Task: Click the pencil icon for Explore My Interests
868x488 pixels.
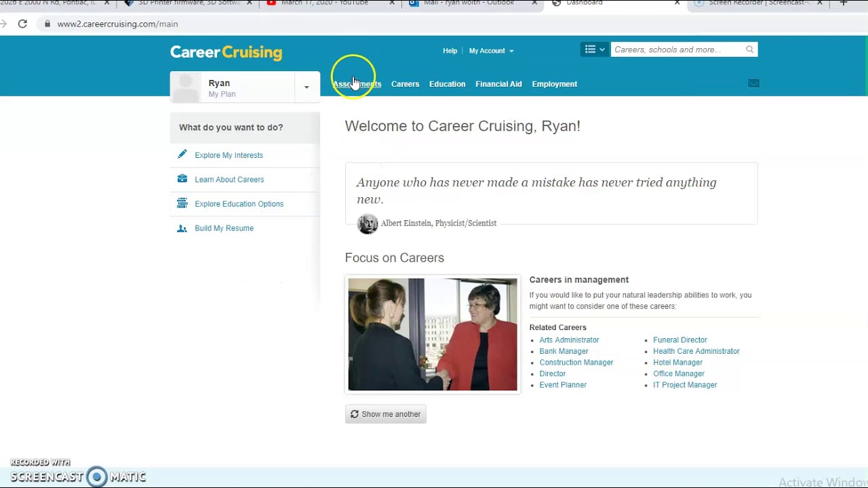Action: click(x=182, y=155)
